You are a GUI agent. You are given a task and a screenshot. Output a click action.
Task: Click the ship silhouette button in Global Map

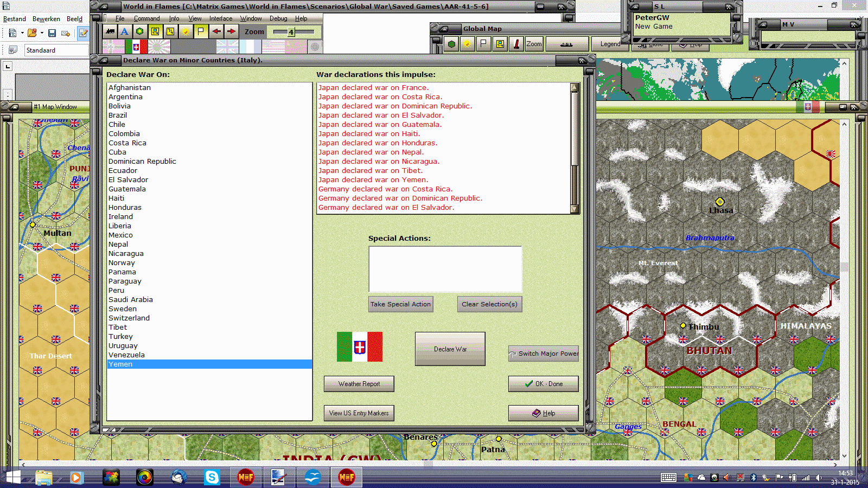click(x=566, y=44)
